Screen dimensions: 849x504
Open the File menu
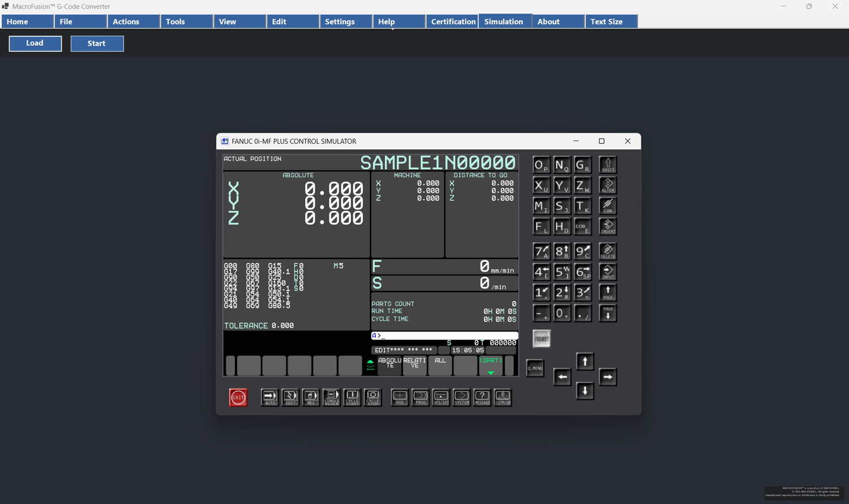tap(80, 21)
